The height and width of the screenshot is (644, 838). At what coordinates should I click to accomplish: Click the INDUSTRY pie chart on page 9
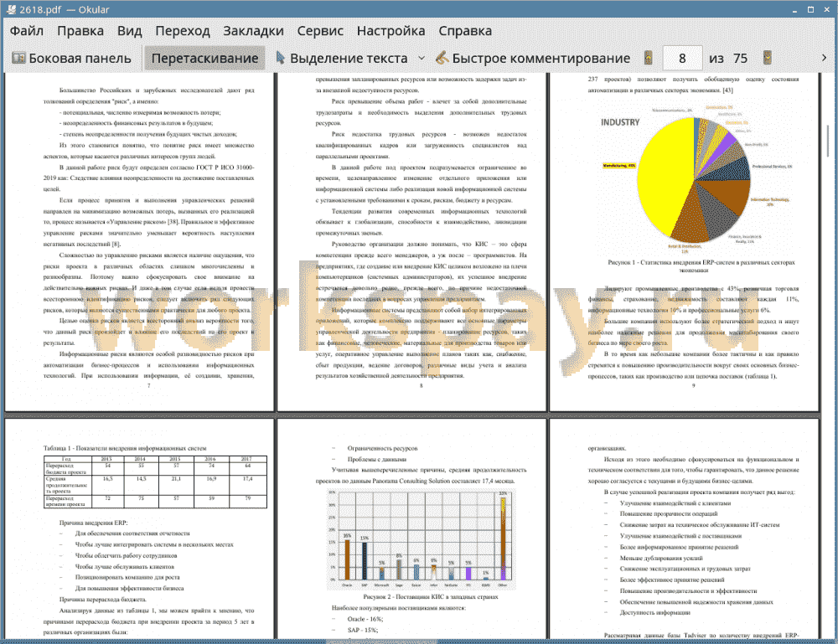coord(694,178)
